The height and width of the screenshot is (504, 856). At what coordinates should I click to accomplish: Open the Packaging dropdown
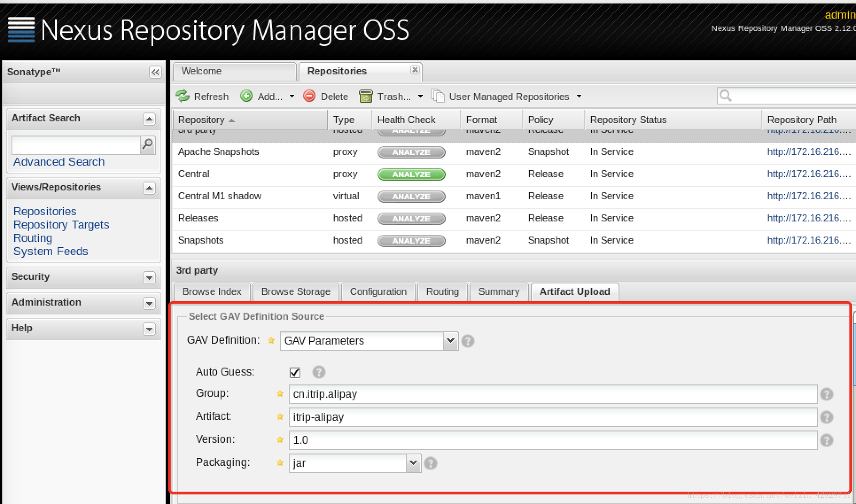[413, 463]
